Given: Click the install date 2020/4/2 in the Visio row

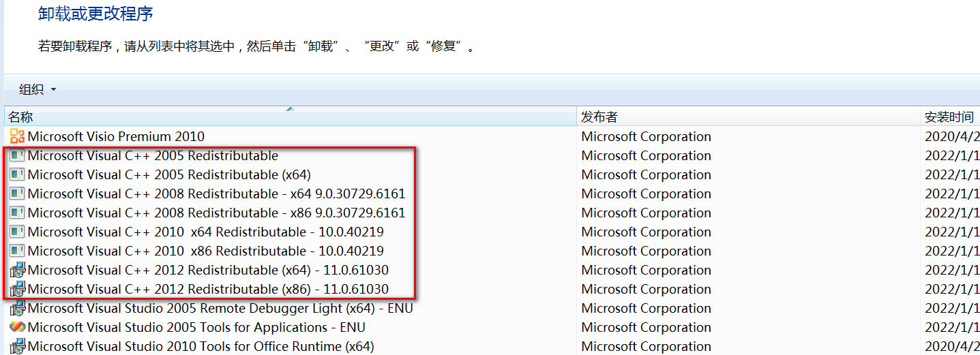Looking at the screenshot, I should coord(952,136).
